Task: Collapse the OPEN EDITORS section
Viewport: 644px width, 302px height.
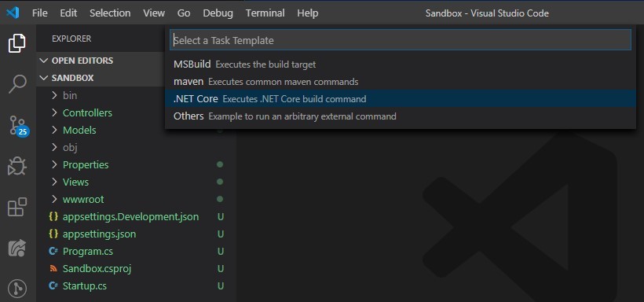Action: tap(43, 61)
